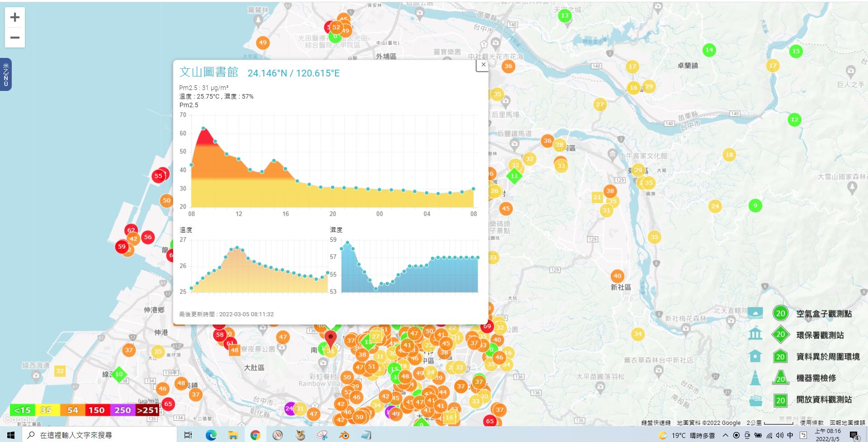
Task: Click the 150 red color scale swatch
Action: click(97, 410)
